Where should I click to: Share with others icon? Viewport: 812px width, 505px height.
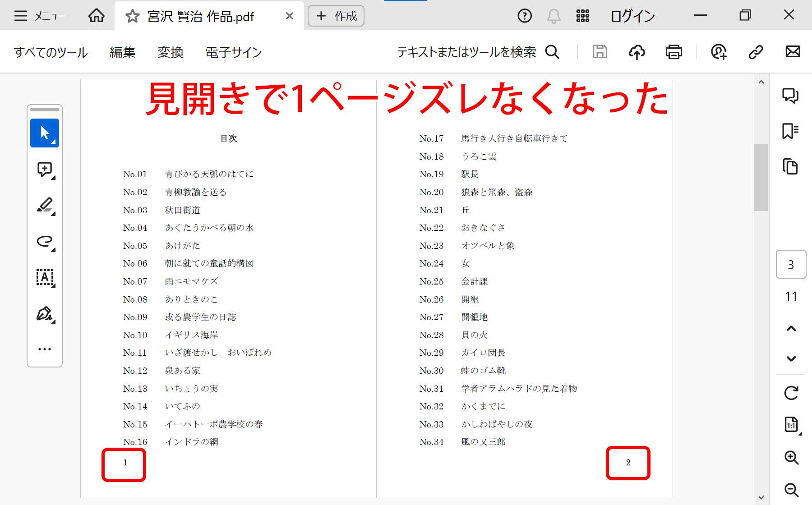click(x=719, y=52)
